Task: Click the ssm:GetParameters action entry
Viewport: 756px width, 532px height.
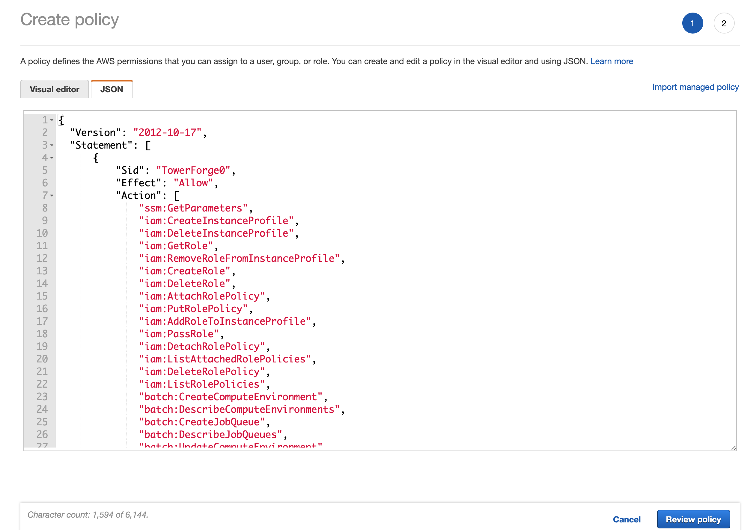Action: pos(193,208)
